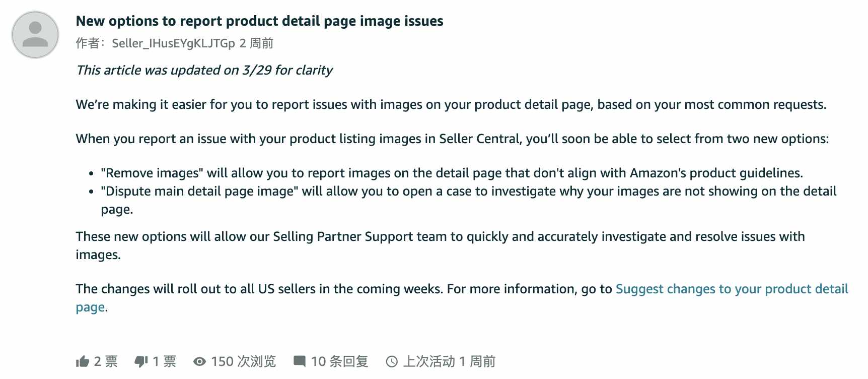
Task: Click the "150 次浏览" view count
Action: [x=244, y=361]
